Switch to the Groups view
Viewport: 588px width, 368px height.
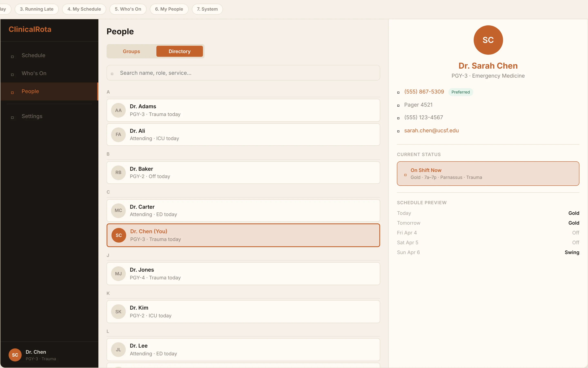131,51
